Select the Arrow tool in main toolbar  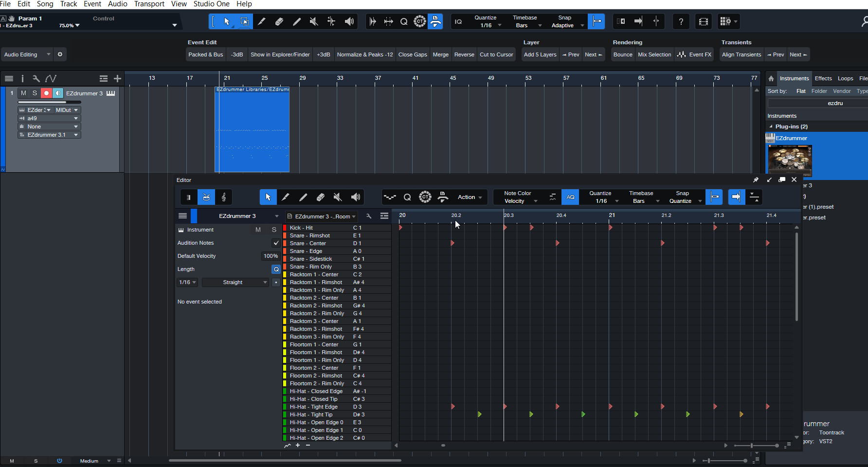(x=227, y=21)
